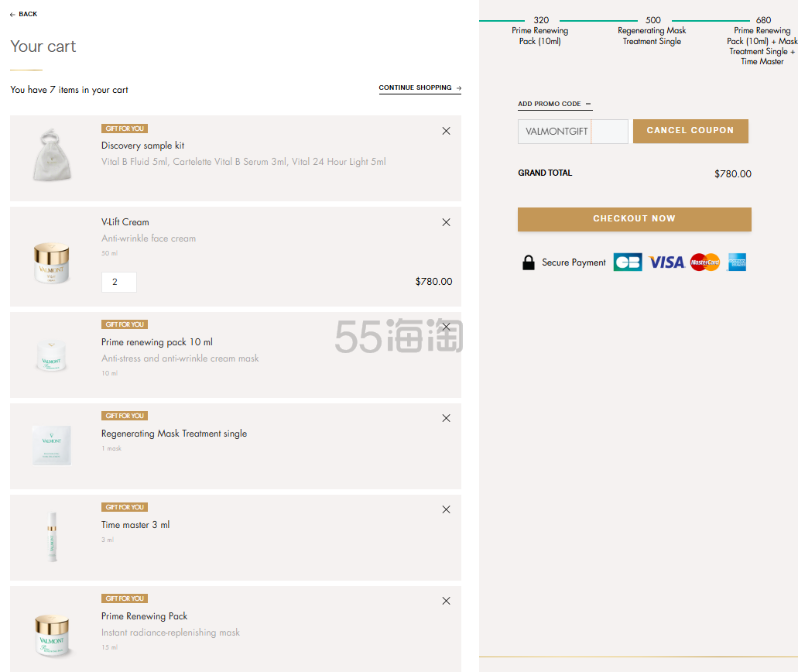Open V-Lift Cream product title
This screenshot has height=672, width=798.
coord(125,222)
